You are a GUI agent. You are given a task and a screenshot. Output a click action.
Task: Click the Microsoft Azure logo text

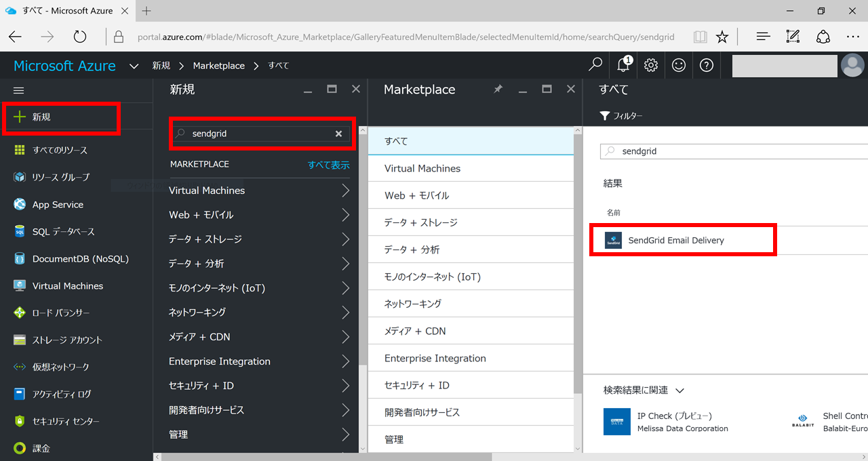[64, 66]
